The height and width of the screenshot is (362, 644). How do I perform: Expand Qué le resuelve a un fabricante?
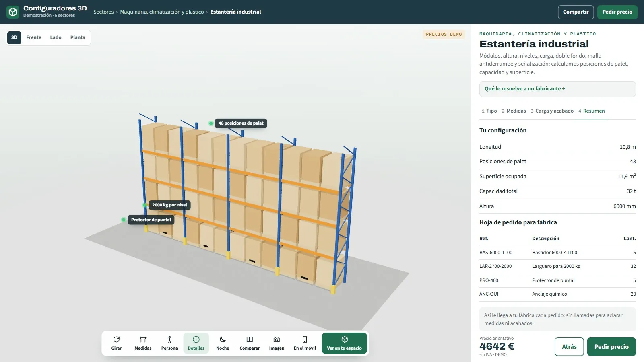pos(557,89)
